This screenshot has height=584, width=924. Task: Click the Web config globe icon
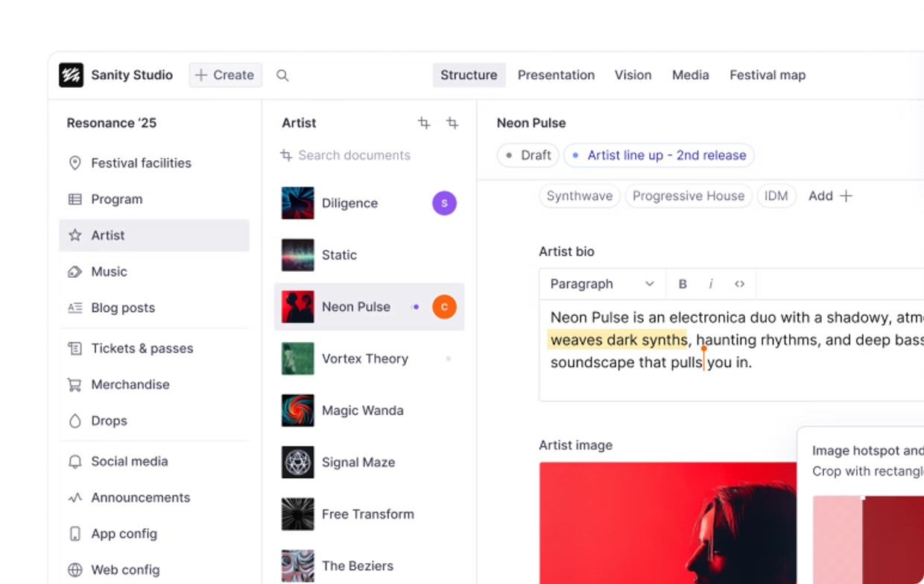click(x=75, y=570)
